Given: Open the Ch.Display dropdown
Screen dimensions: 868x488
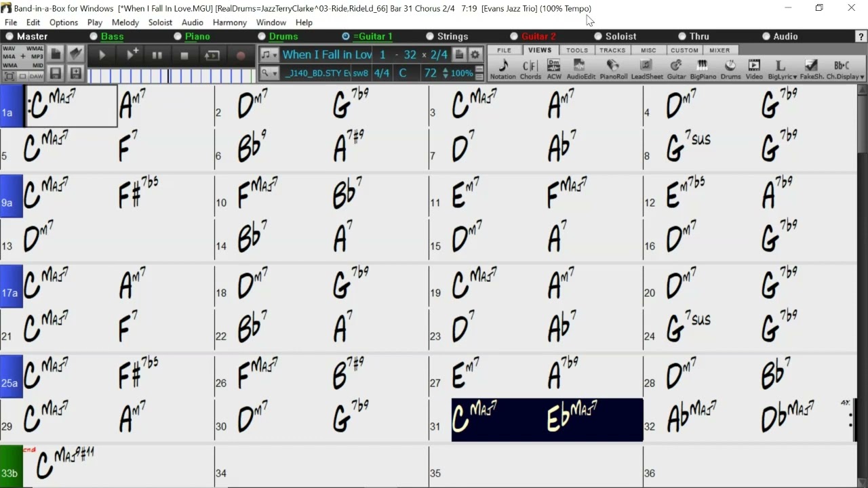Looking at the screenshot, I should coord(845,70).
